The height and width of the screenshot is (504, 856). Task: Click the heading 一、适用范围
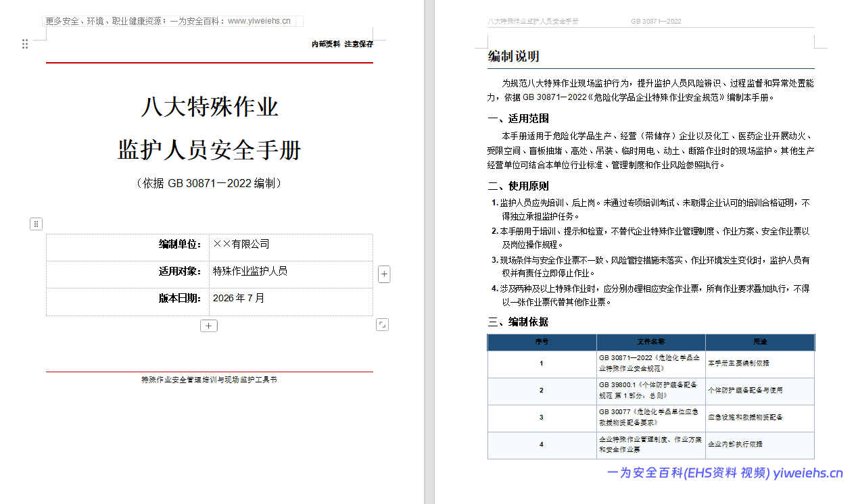[x=519, y=118]
